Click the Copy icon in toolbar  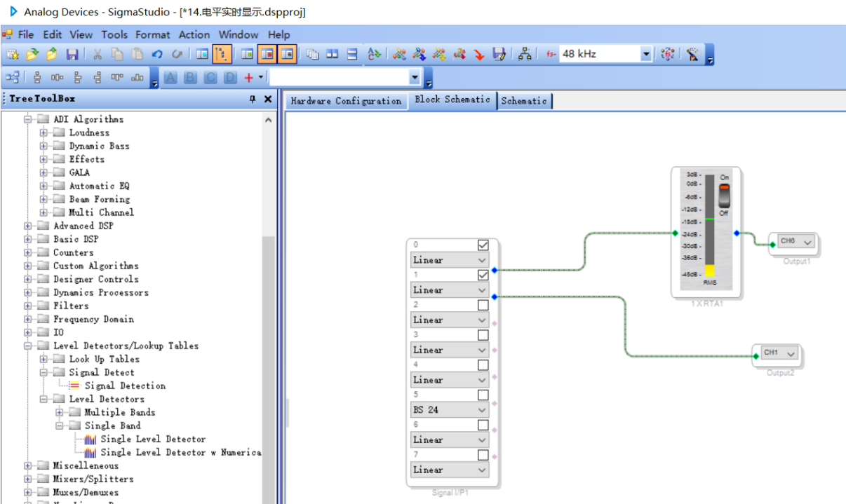pos(117,54)
